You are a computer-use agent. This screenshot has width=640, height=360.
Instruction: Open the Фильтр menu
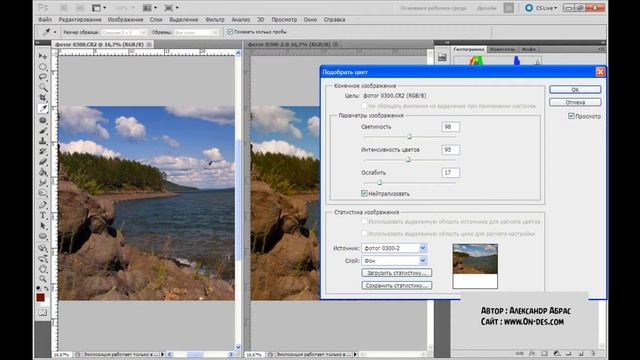[x=215, y=20]
